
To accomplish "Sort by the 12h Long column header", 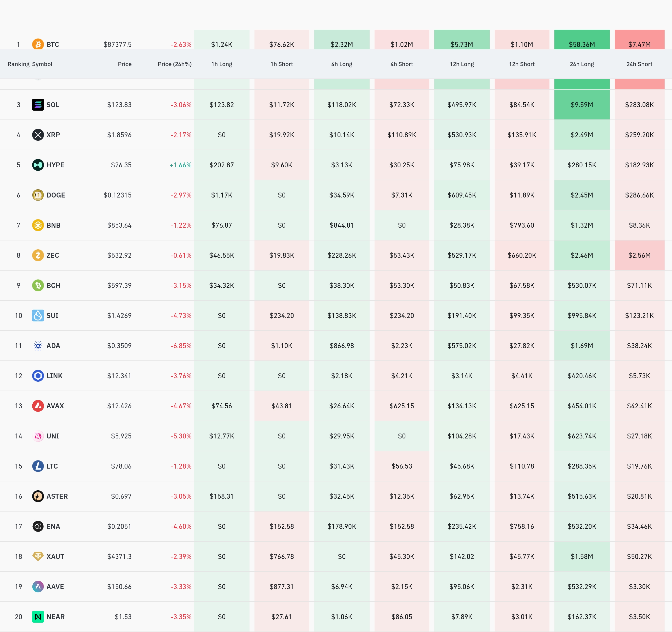I will pos(462,64).
